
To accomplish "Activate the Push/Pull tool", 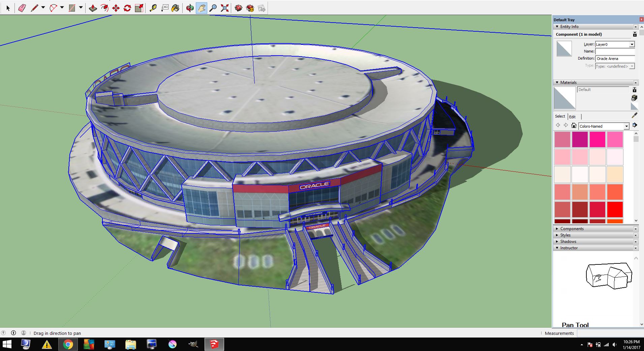I will tap(93, 8).
